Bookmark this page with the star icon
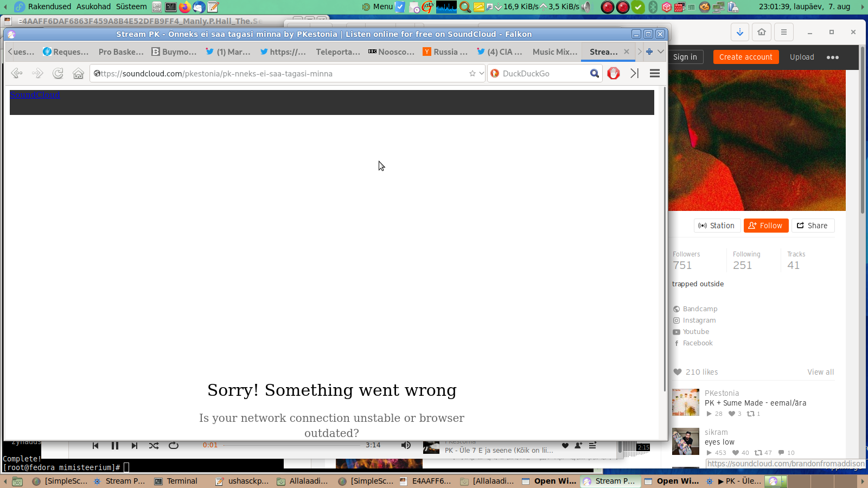Screen dimensions: 868x488 pyautogui.click(x=473, y=73)
